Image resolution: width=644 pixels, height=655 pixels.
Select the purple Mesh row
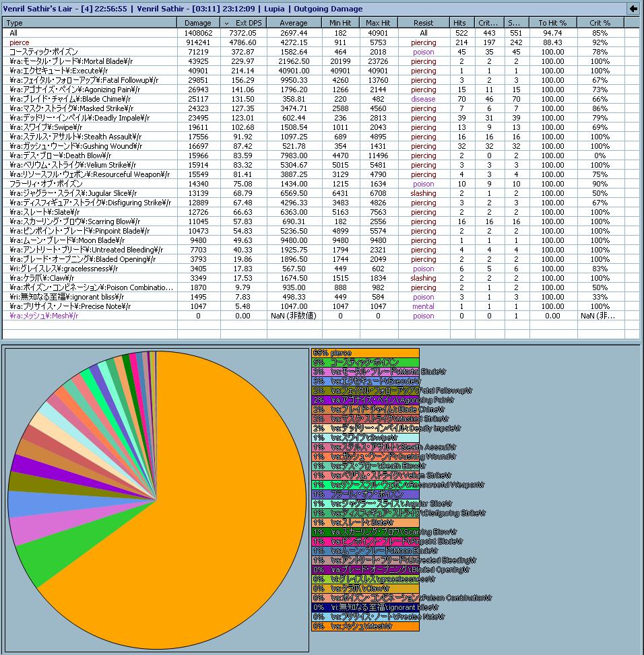tap(321, 316)
